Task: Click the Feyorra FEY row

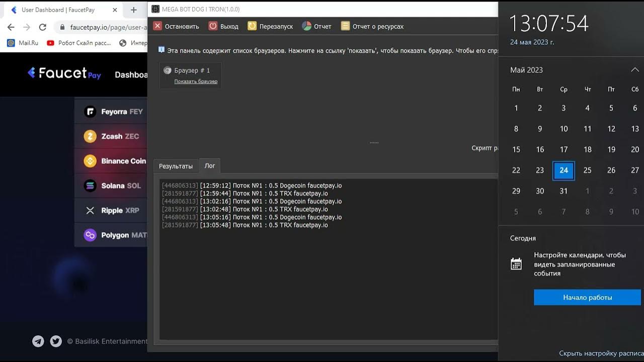Action: click(x=111, y=112)
